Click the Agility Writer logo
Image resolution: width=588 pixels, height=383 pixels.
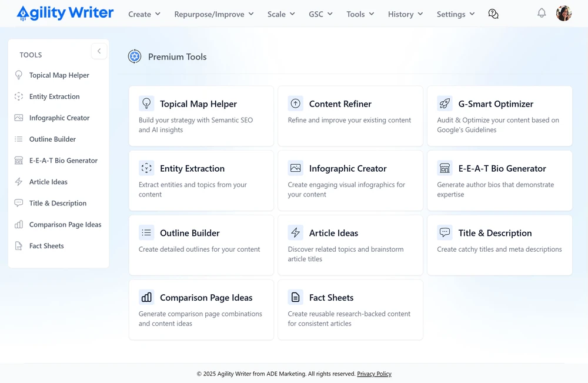pyautogui.click(x=65, y=13)
